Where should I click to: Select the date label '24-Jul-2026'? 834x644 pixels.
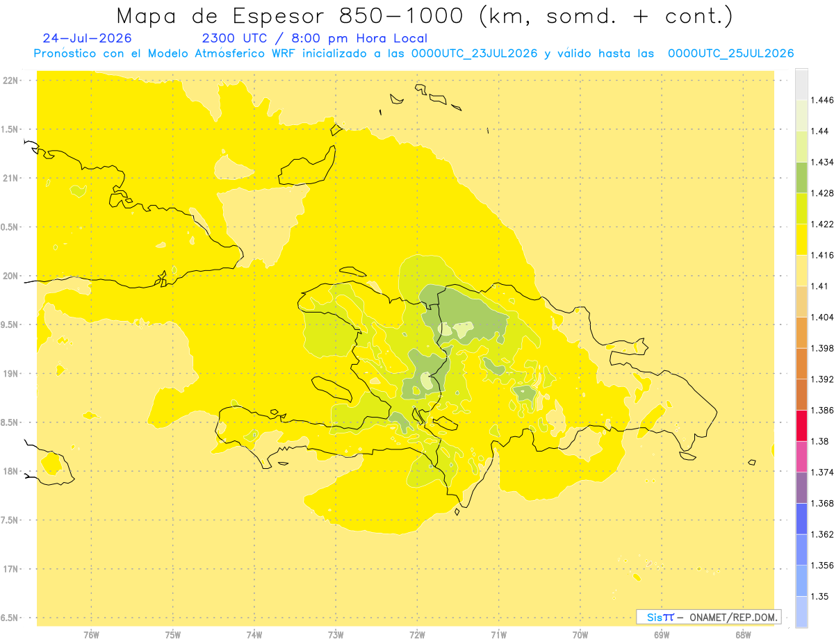pos(87,38)
